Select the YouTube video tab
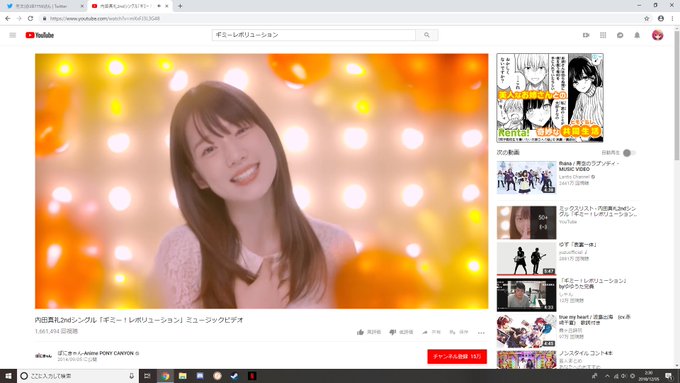The height and width of the screenshot is (383, 680). pos(129,6)
